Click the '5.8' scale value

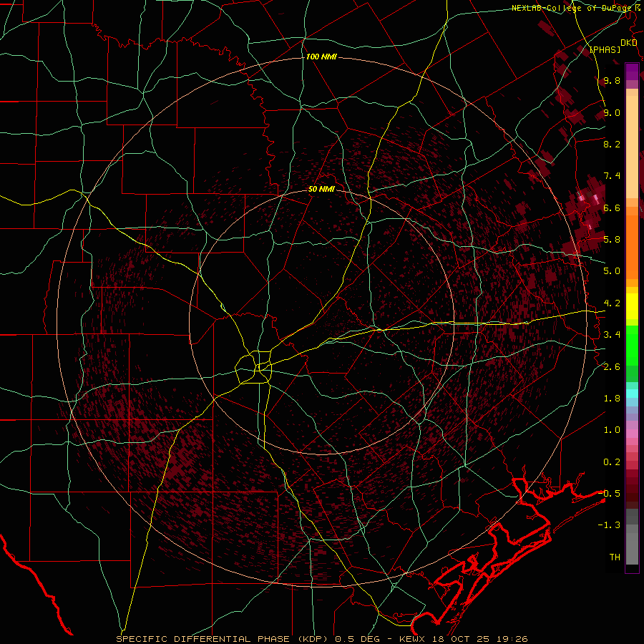[612, 239]
